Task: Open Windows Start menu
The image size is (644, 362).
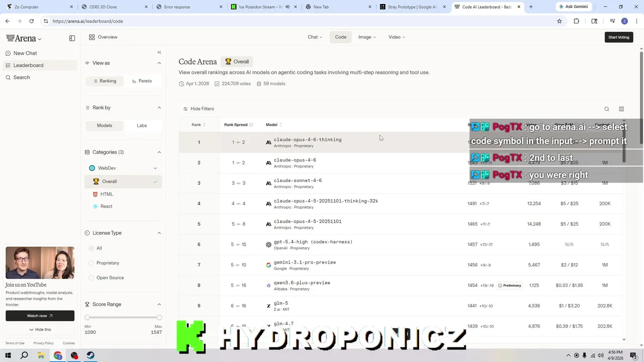Action: tap(8, 355)
